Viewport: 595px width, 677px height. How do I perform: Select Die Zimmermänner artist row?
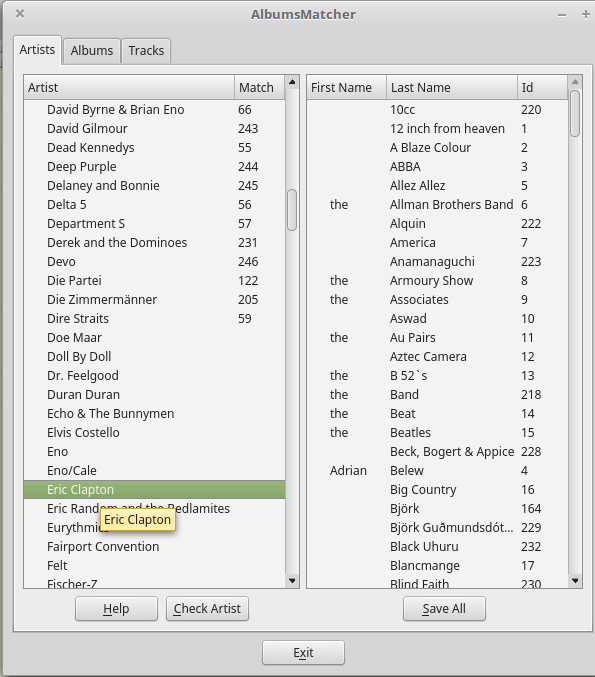coord(155,300)
